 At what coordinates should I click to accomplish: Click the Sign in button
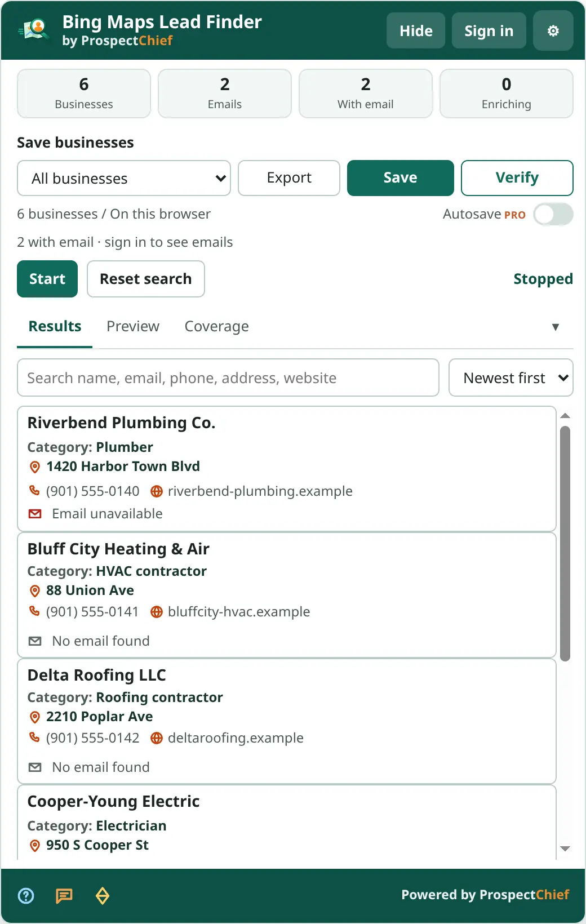tap(489, 31)
